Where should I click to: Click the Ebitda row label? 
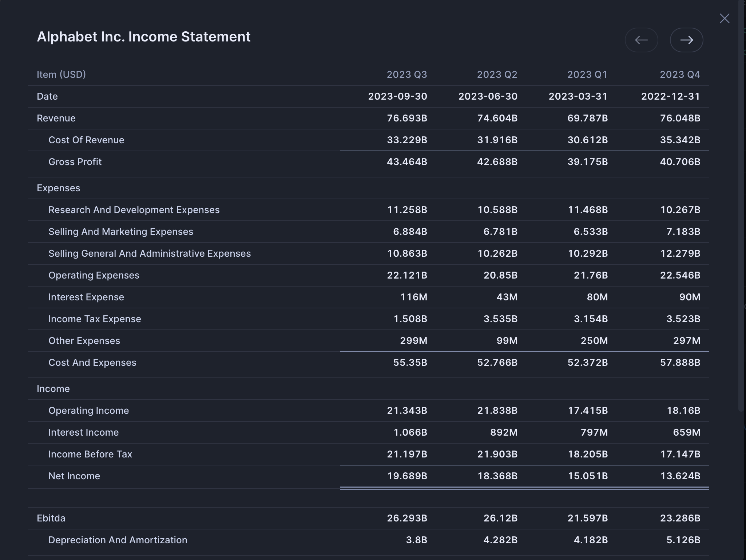(x=51, y=518)
